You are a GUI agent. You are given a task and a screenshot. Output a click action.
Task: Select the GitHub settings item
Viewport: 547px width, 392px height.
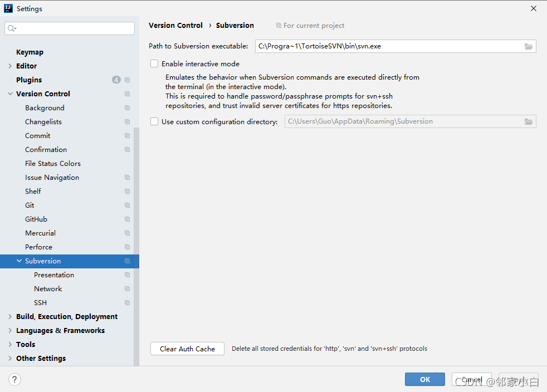pos(36,219)
